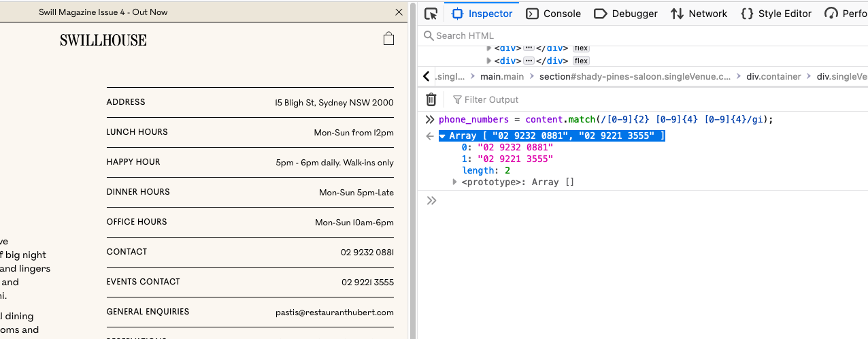Click the GENERAL ENQUIRIES label
The height and width of the screenshot is (339, 868).
pos(148,312)
